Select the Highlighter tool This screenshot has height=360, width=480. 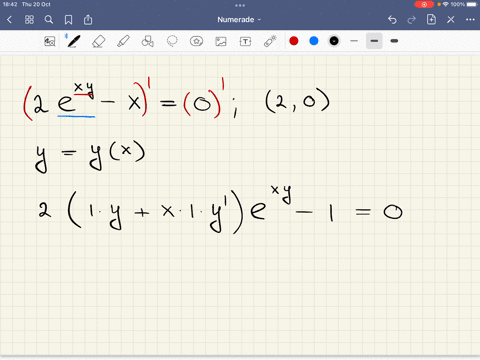click(x=123, y=41)
